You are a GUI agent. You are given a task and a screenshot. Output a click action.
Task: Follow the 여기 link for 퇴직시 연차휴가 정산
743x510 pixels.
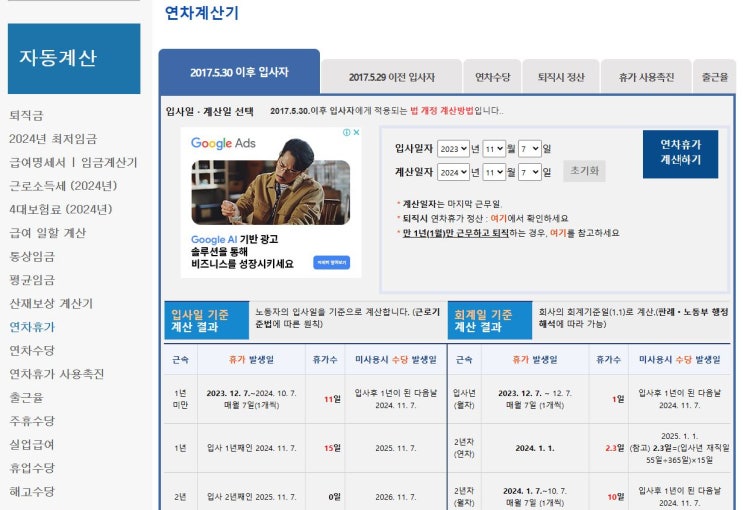498,219
